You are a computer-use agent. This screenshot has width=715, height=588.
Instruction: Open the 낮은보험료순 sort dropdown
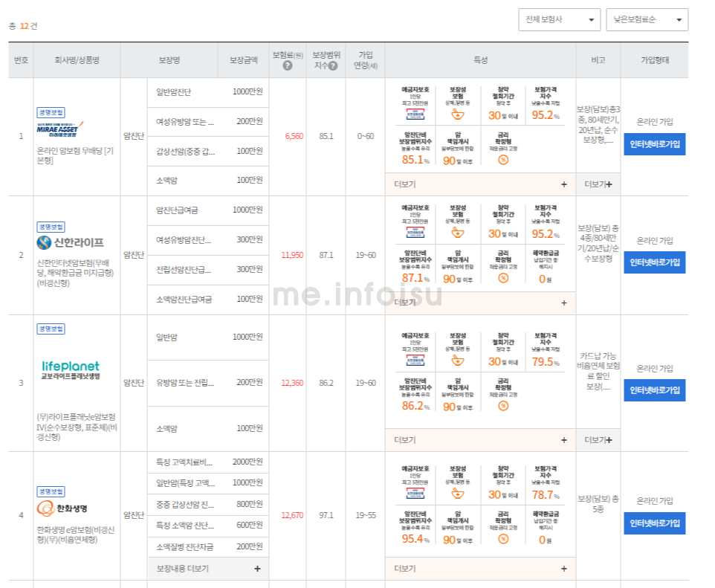(647, 19)
